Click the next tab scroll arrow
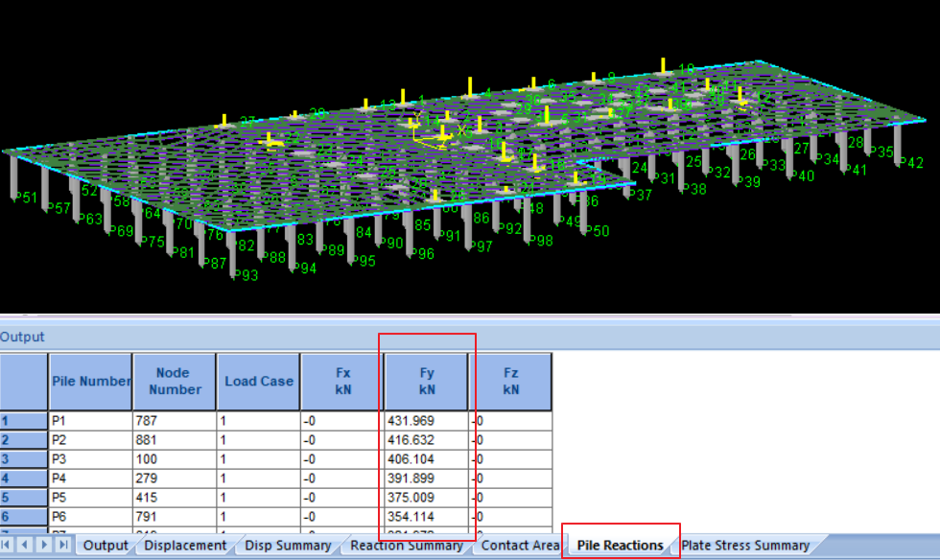The image size is (940, 560). click(x=45, y=545)
